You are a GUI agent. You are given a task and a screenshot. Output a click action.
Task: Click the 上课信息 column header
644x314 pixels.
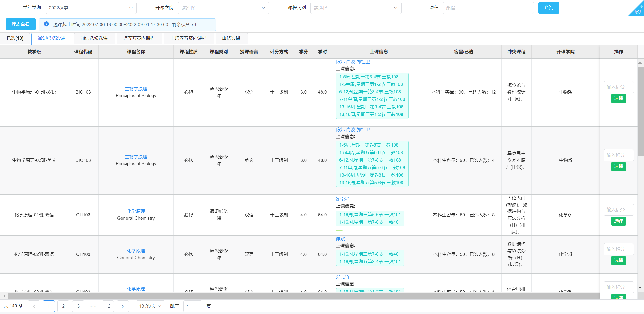pos(379,52)
